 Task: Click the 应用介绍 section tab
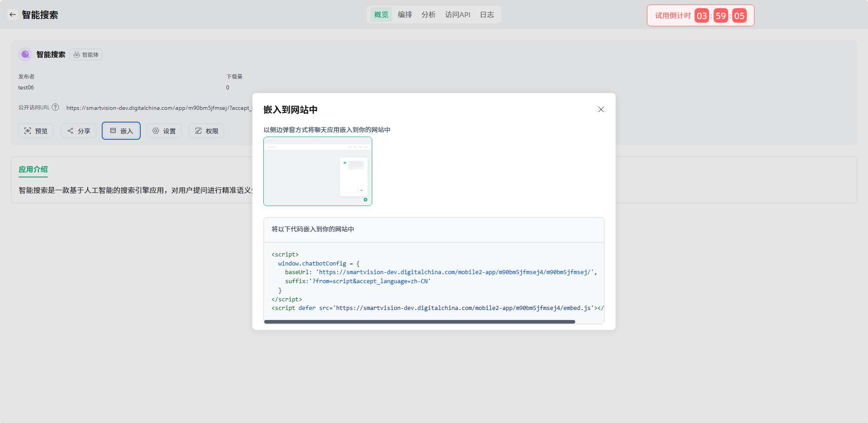click(x=33, y=169)
